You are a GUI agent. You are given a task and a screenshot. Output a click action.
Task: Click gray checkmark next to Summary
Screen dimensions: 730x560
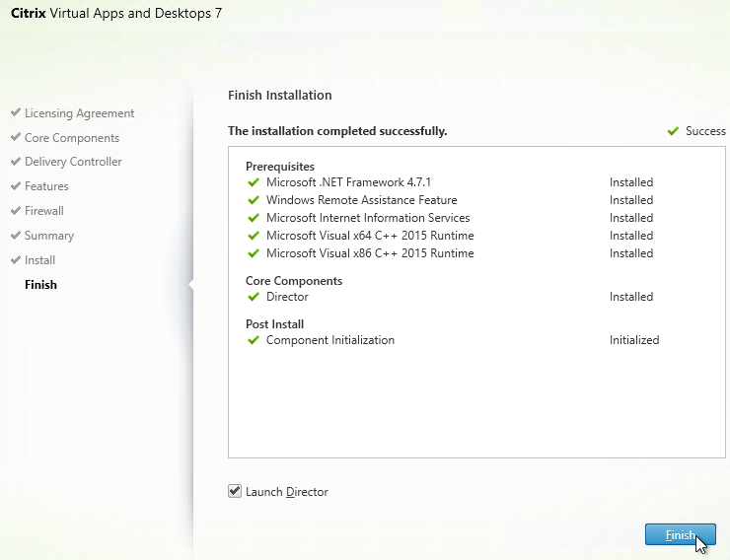(16, 235)
